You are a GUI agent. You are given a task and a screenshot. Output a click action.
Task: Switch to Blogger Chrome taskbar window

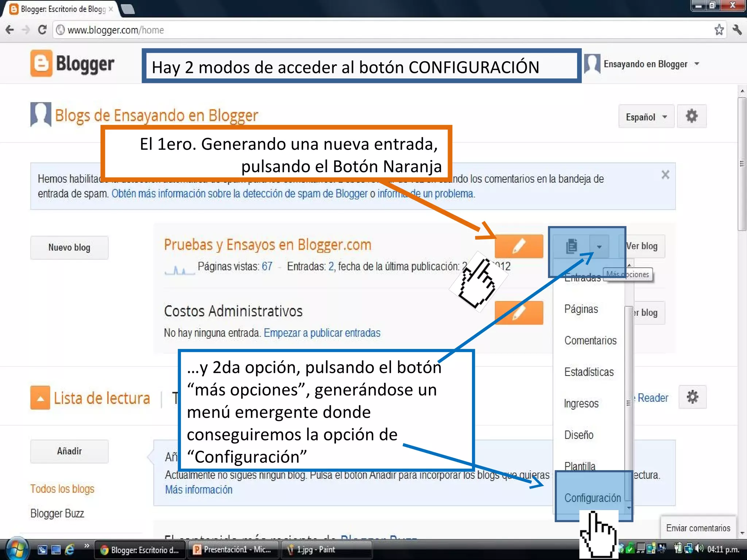pyautogui.click(x=140, y=550)
